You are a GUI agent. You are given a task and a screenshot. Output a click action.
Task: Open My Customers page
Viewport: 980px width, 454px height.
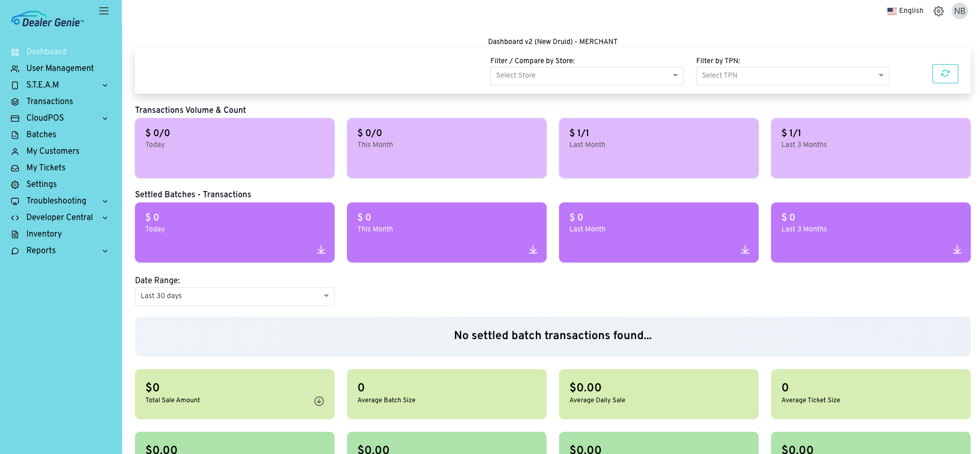pyautogui.click(x=53, y=151)
